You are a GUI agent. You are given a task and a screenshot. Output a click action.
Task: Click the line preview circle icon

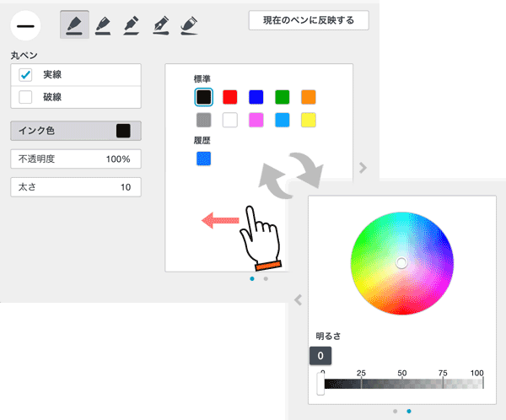(x=25, y=26)
